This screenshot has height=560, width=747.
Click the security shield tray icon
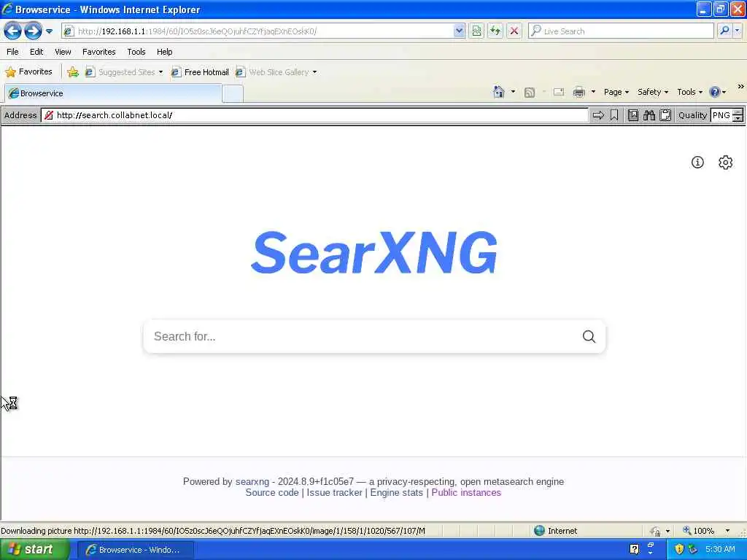pos(679,550)
